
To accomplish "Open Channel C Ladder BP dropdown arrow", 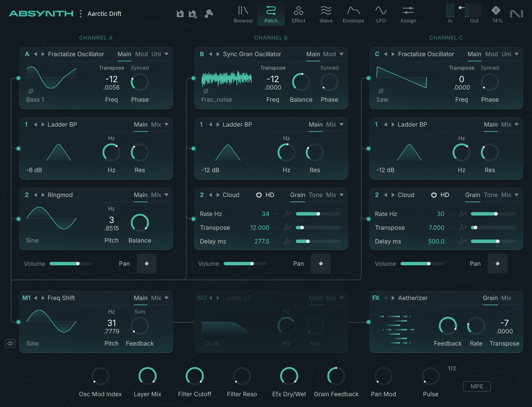I will (517, 125).
